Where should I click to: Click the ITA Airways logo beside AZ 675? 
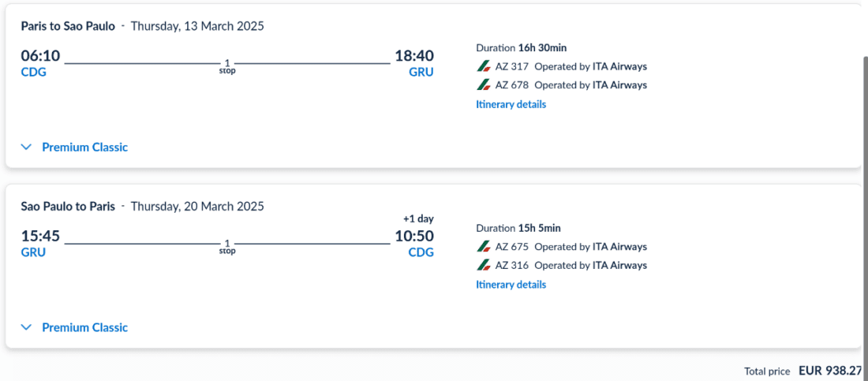(x=484, y=247)
